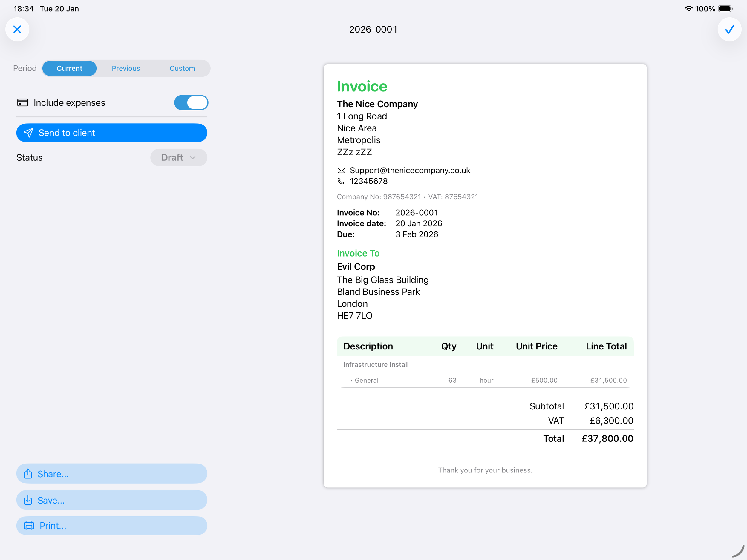747x560 pixels.
Task: Select the Current period option
Action: pos(69,68)
